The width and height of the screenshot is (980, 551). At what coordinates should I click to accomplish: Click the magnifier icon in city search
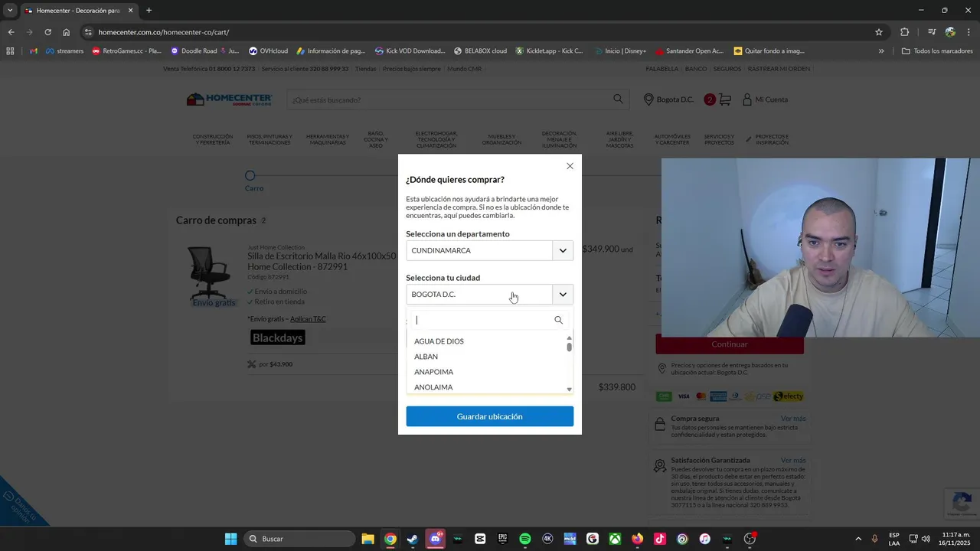tap(558, 320)
